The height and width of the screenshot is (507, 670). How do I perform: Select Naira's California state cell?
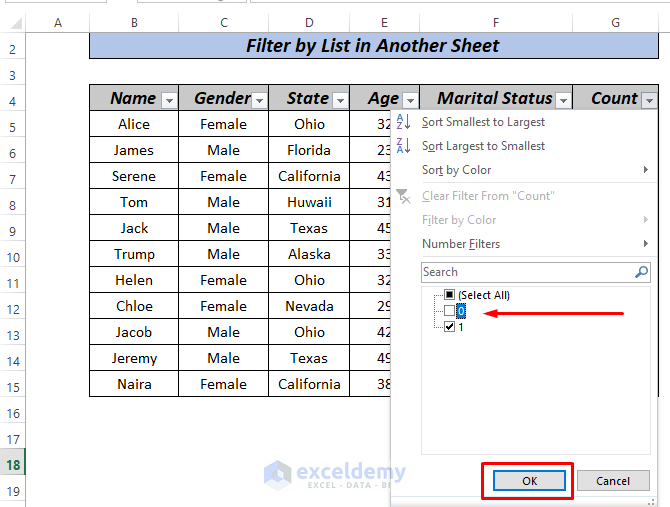coord(309,384)
